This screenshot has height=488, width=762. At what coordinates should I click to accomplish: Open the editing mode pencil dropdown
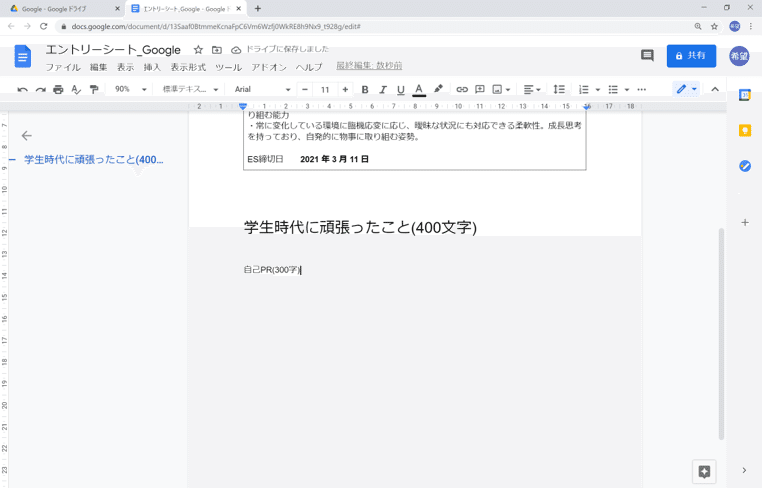[x=687, y=89]
